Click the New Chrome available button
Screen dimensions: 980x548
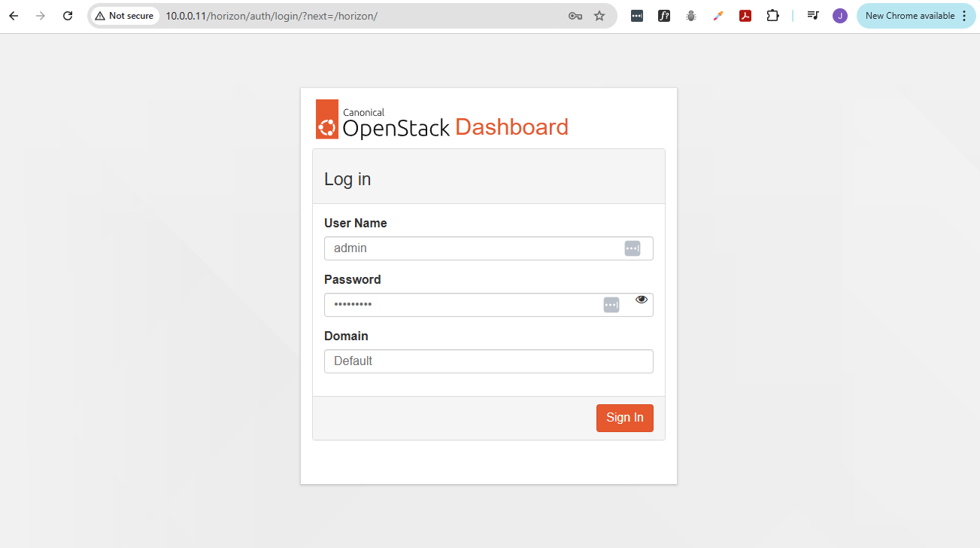(x=909, y=16)
